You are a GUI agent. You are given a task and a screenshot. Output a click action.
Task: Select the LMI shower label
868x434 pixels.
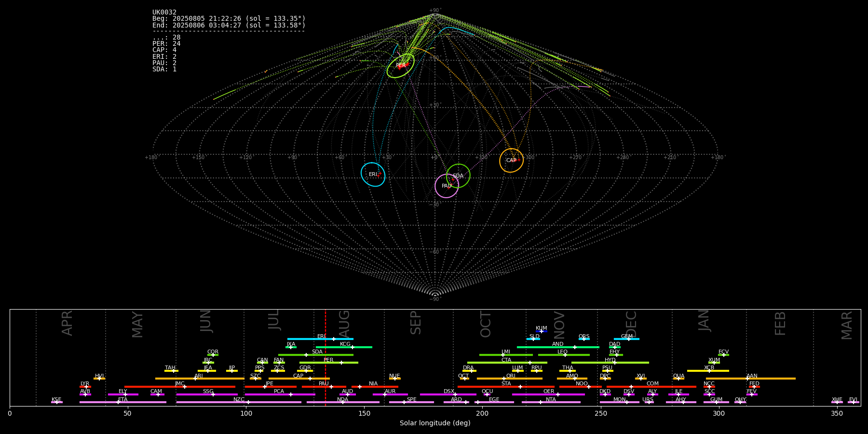[505, 352]
